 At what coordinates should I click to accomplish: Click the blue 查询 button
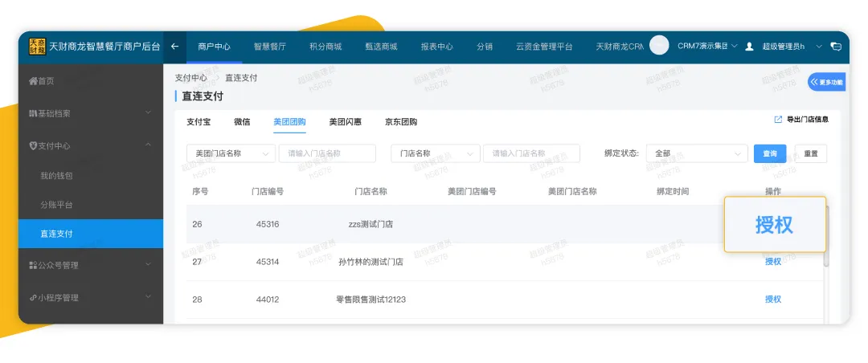coord(770,153)
